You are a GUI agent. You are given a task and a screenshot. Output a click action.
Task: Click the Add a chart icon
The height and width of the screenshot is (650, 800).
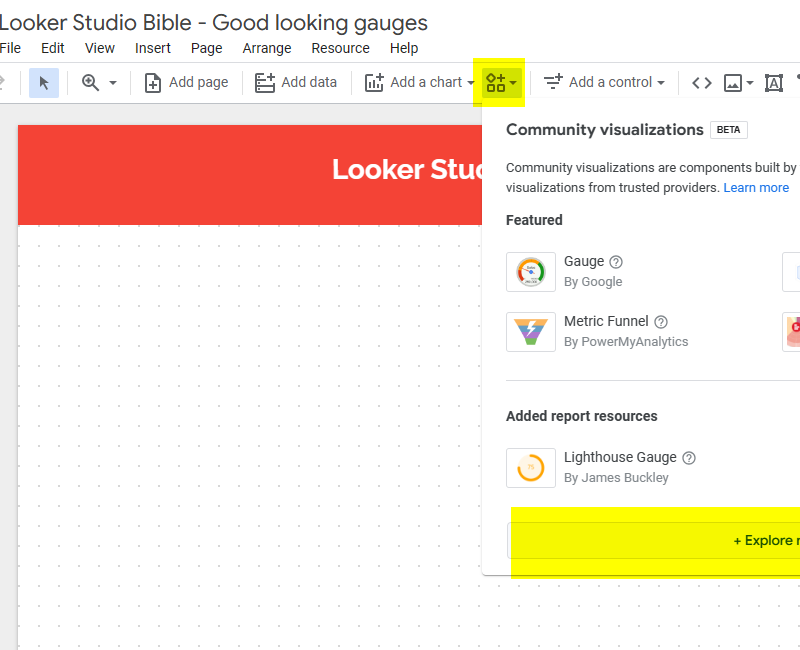point(374,83)
